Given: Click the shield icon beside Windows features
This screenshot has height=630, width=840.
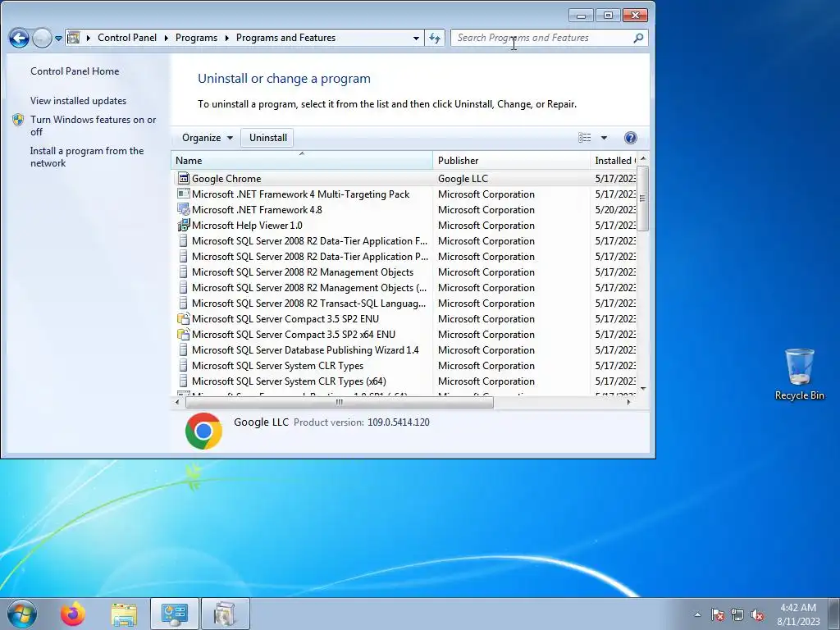Looking at the screenshot, I should 18,120.
